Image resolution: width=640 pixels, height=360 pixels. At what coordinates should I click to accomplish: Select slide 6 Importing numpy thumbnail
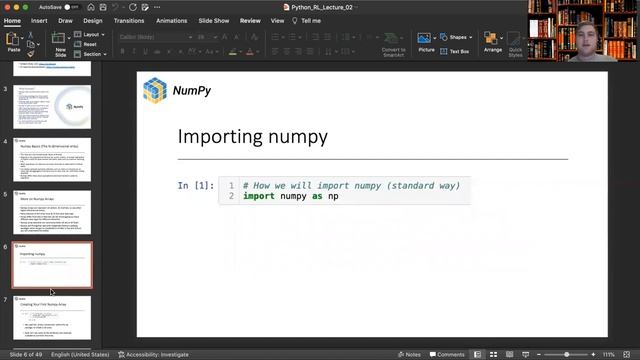(x=52, y=265)
